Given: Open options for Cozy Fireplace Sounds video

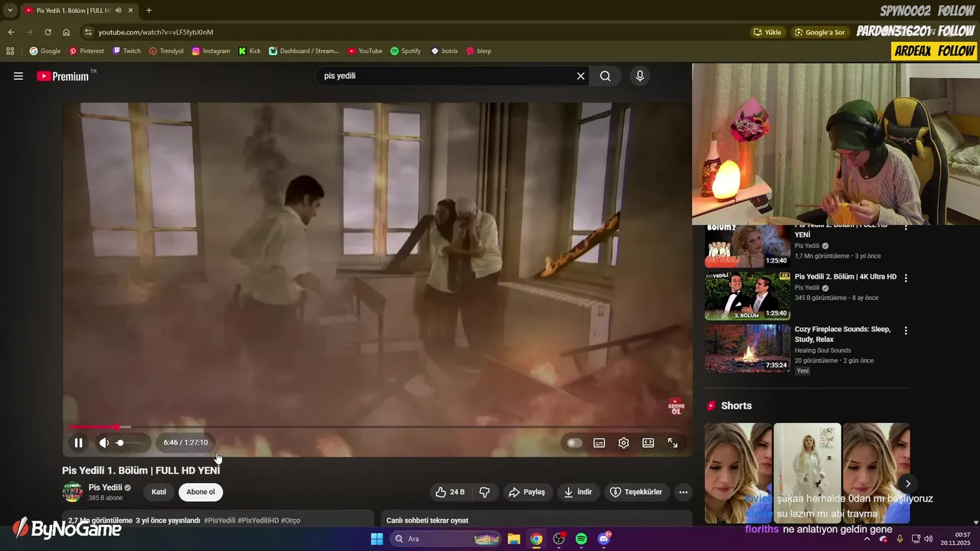Looking at the screenshot, I should (906, 331).
